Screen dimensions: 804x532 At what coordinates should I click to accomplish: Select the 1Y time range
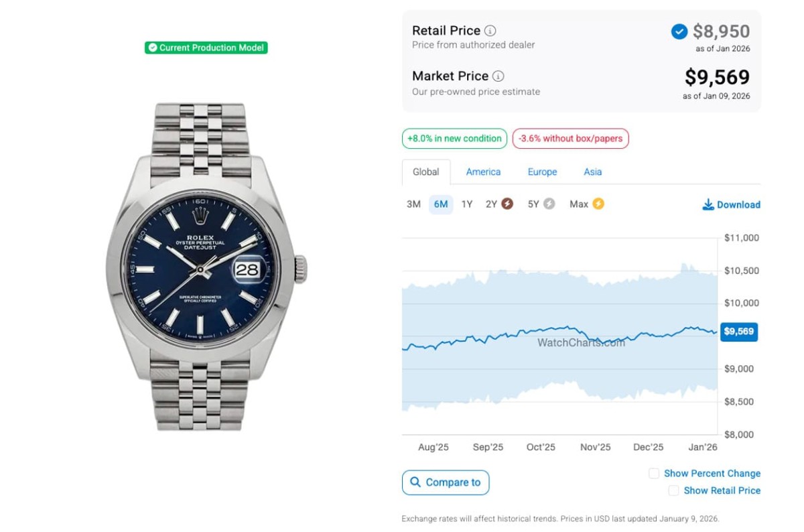[467, 204]
